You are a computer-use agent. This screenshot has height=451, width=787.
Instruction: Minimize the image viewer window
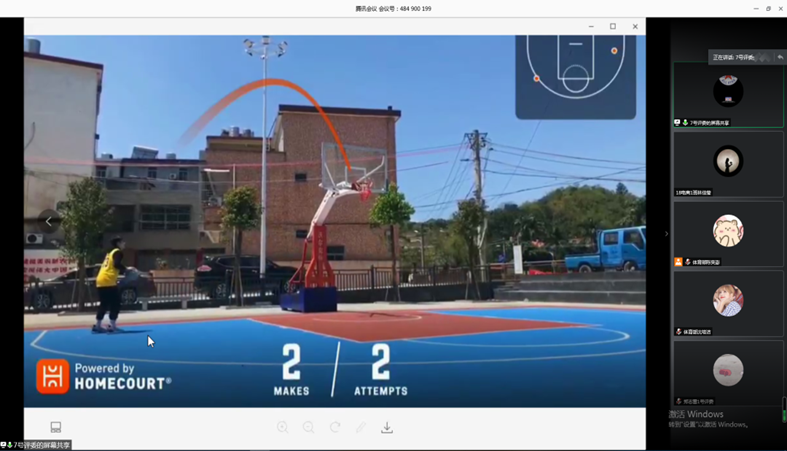click(x=591, y=27)
